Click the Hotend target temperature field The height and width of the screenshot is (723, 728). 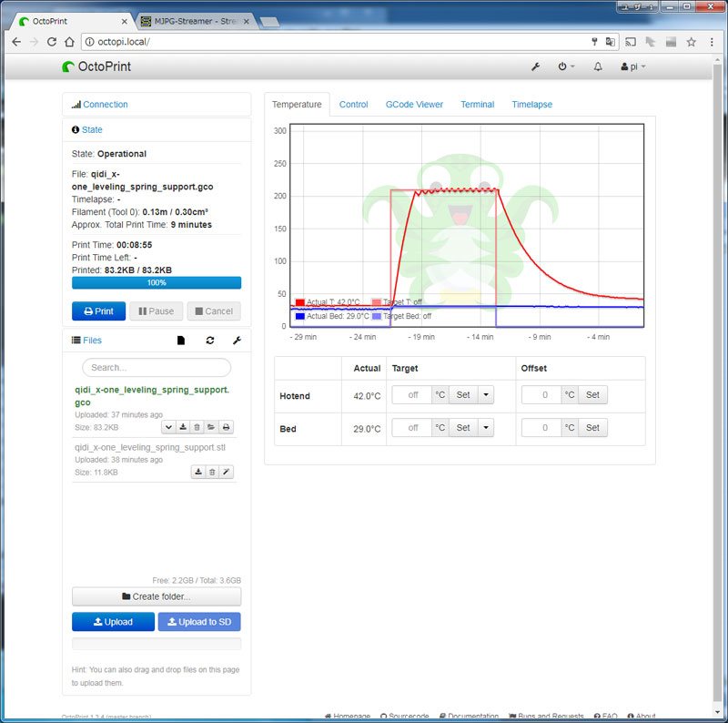[412, 395]
